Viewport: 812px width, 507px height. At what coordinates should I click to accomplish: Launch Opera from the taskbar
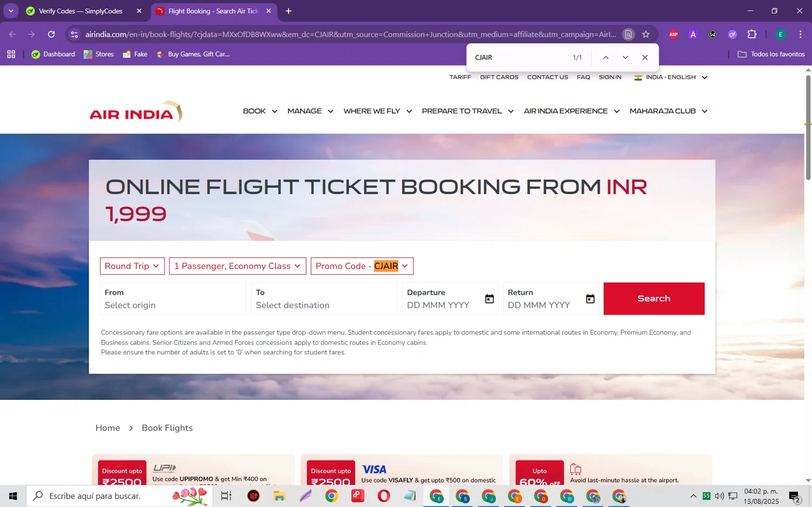(384, 496)
